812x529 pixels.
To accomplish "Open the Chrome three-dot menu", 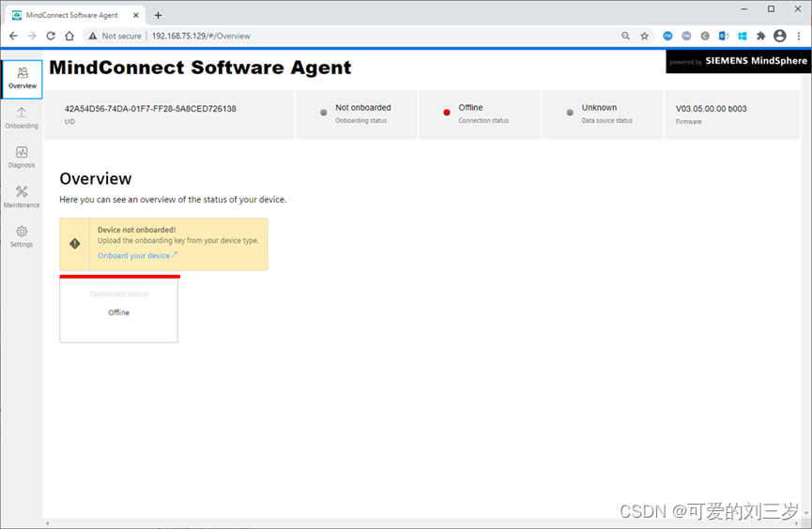I will [799, 36].
